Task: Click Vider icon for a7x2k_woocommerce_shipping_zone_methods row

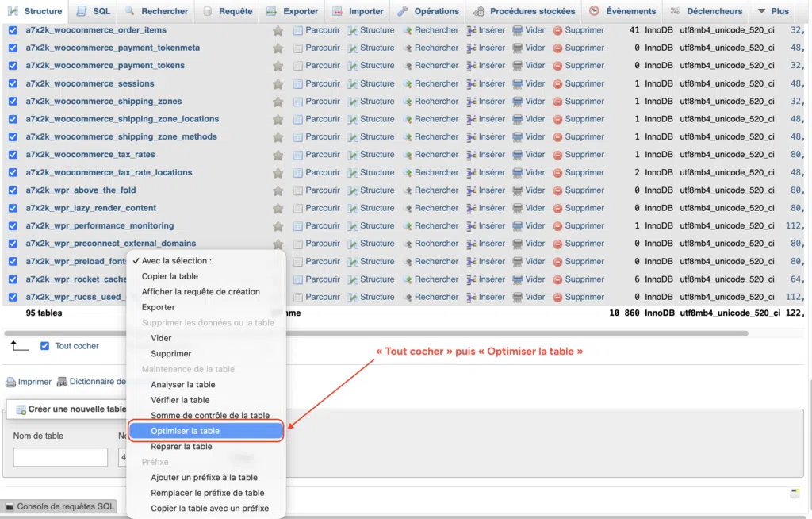Action: tap(517, 137)
